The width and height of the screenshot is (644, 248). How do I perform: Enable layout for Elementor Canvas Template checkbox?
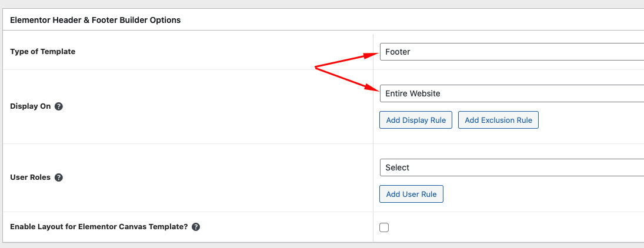point(384,227)
